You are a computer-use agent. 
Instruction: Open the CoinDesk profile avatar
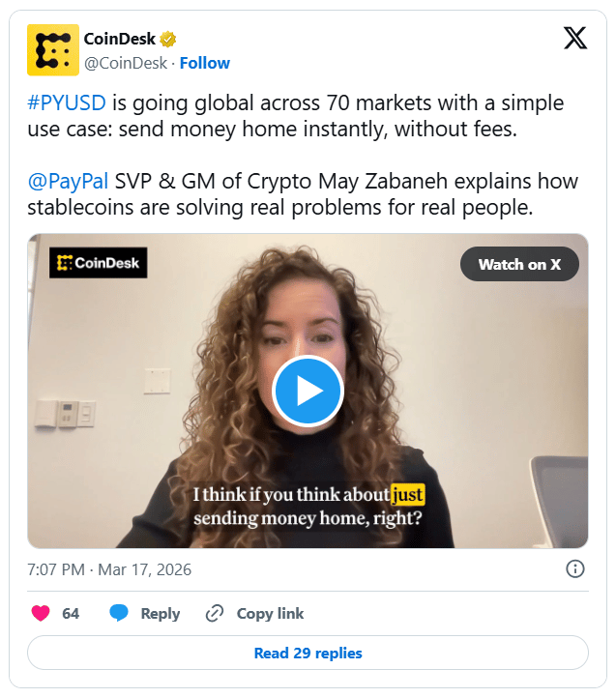(53, 50)
